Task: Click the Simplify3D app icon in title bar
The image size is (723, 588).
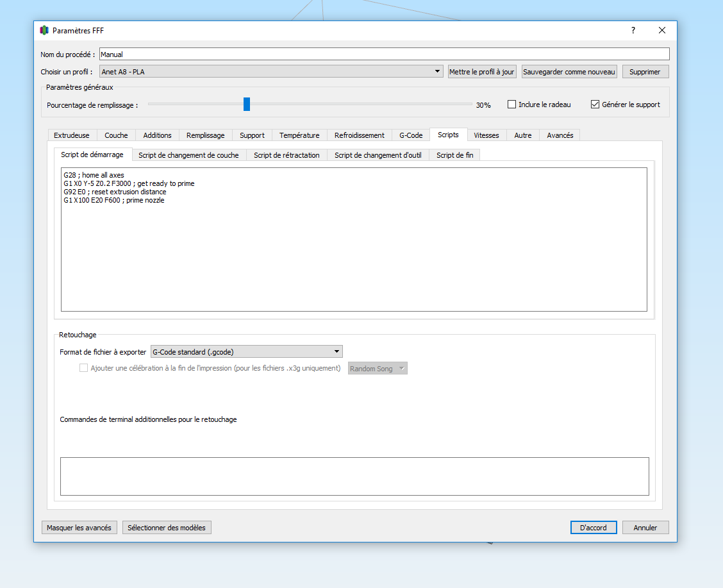Action: tap(44, 30)
